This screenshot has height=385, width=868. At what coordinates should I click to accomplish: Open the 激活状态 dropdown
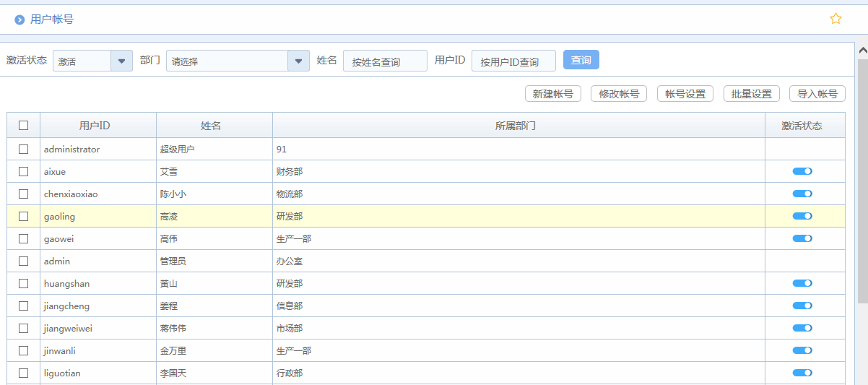[121, 61]
